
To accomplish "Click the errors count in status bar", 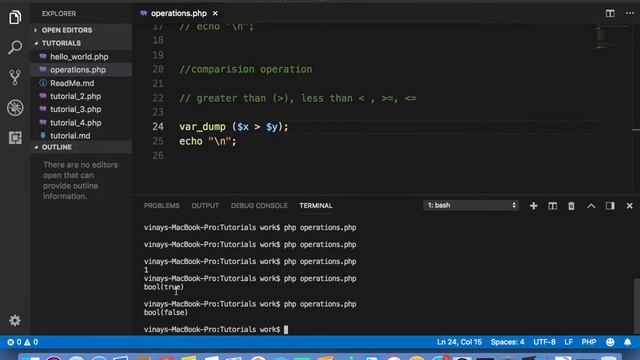I will [x=14, y=342].
